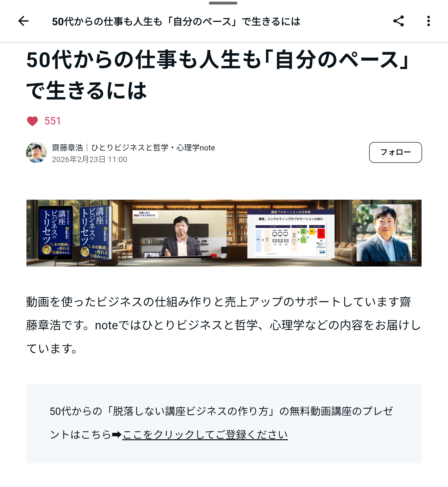Viewport: 448px width, 487px height.
Task: Tap the author portrait photo in banner
Action: [384, 233]
